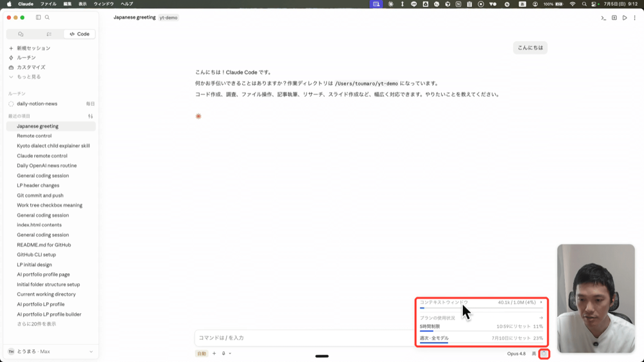Open the Remote control session
The height and width of the screenshot is (362, 644).
[x=52, y=136]
